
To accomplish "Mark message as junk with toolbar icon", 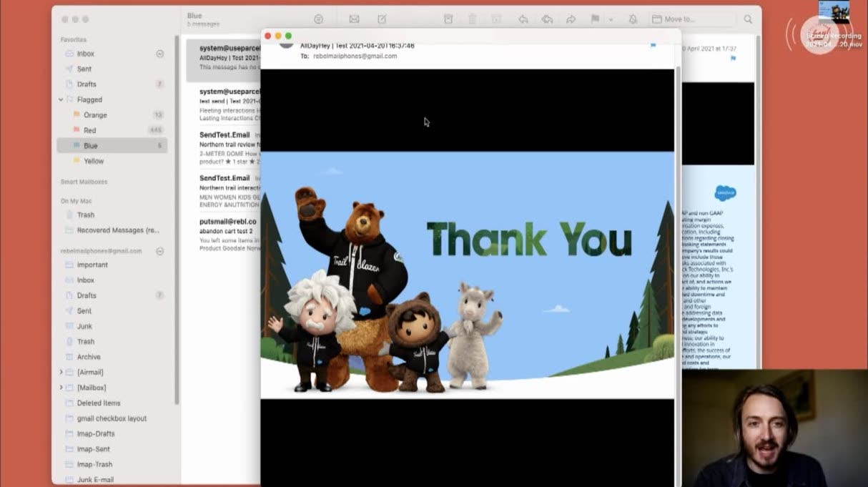I will 496,19.
